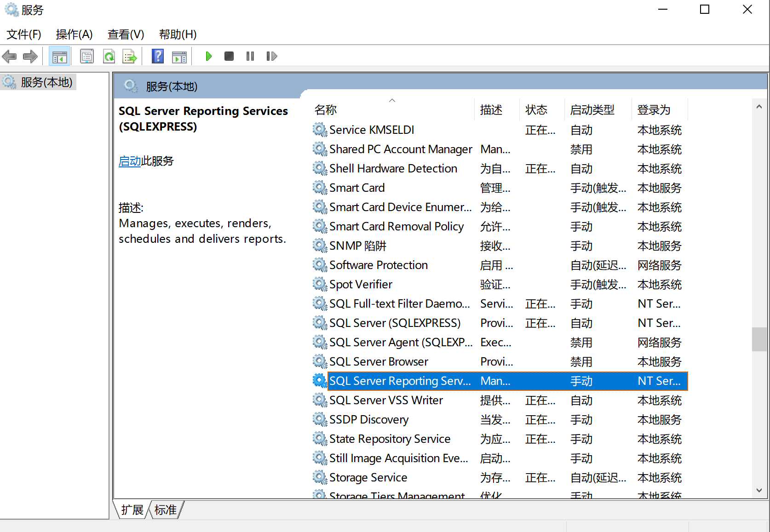Toggle the show/hide action pane icon

click(179, 57)
